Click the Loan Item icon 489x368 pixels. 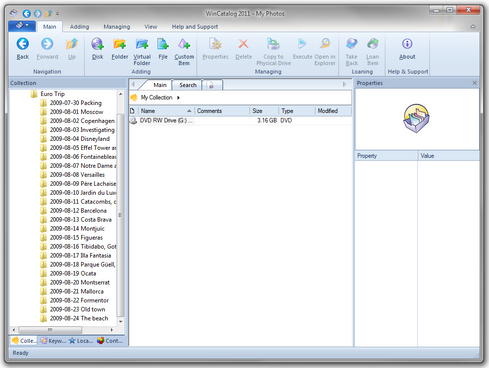pos(373,44)
